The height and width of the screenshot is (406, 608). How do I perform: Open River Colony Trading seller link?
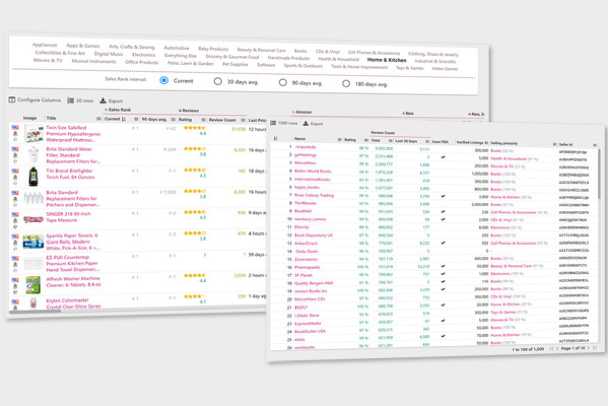point(314,195)
